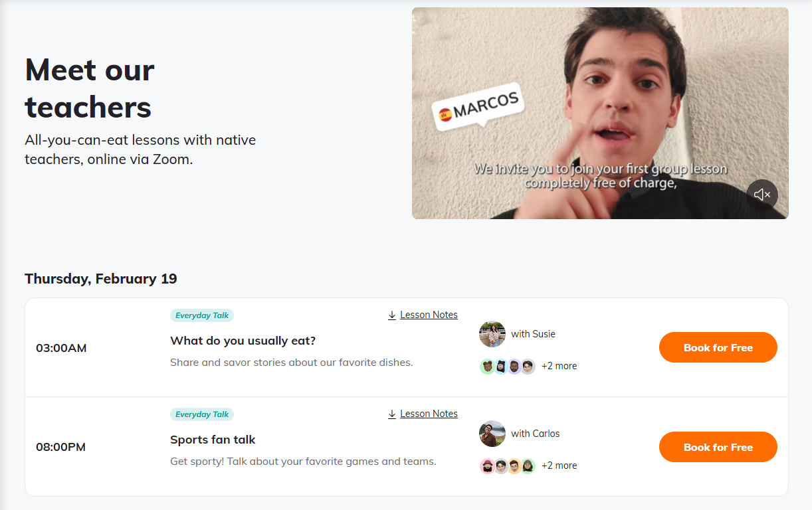Image resolution: width=812 pixels, height=510 pixels.
Task: Open teacher Carlos's profile photo
Action: point(492,434)
